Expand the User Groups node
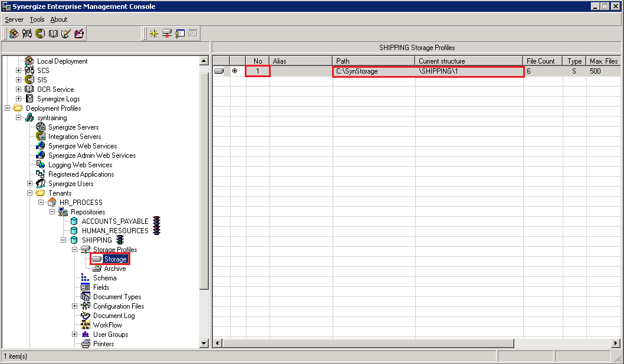624x364 pixels. [x=74, y=334]
